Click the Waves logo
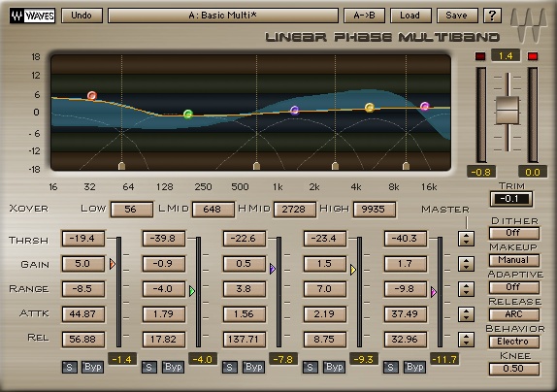Viewport: 557px width, 392px height. [32, 16]
